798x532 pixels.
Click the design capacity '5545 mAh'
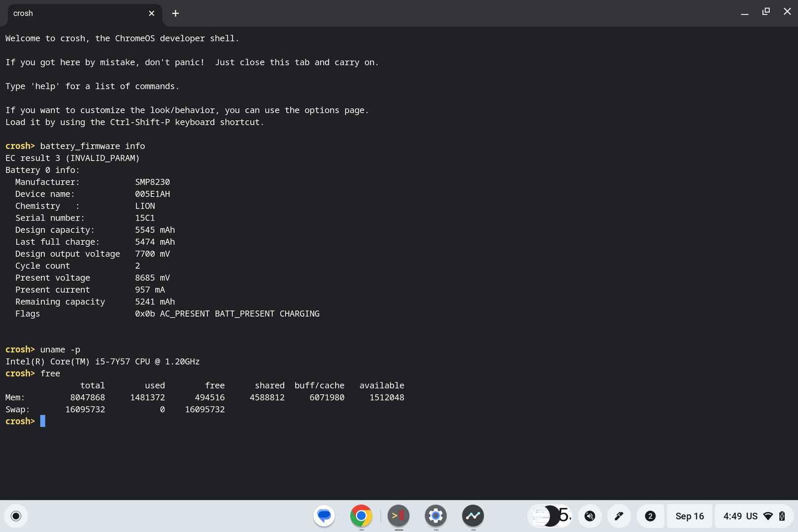coord(155,230)
